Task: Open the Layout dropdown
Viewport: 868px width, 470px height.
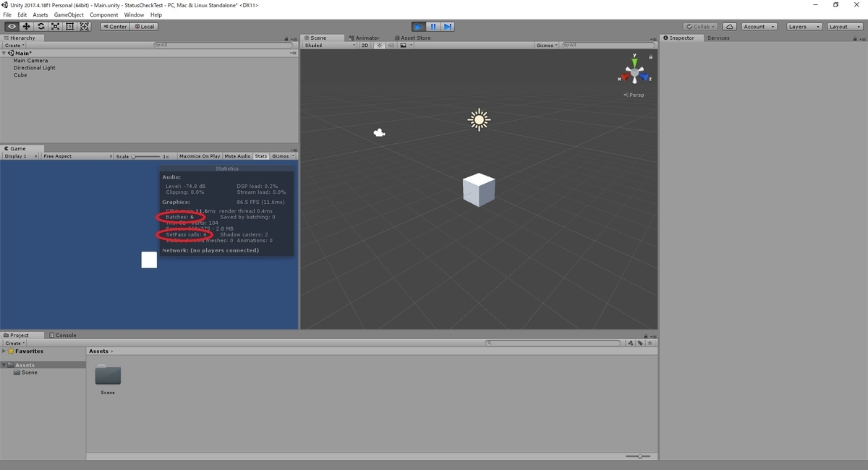Action: click(x=843, y=26)
